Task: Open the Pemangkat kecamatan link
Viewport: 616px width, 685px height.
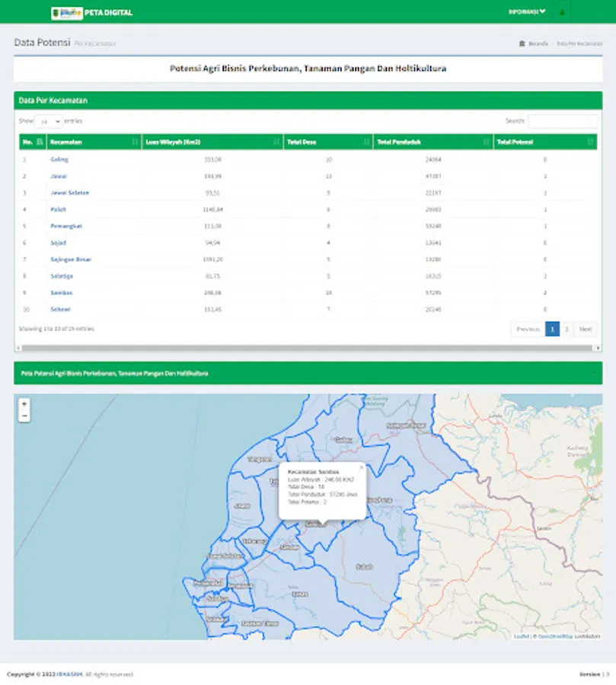Action: [x=66, y=226]
